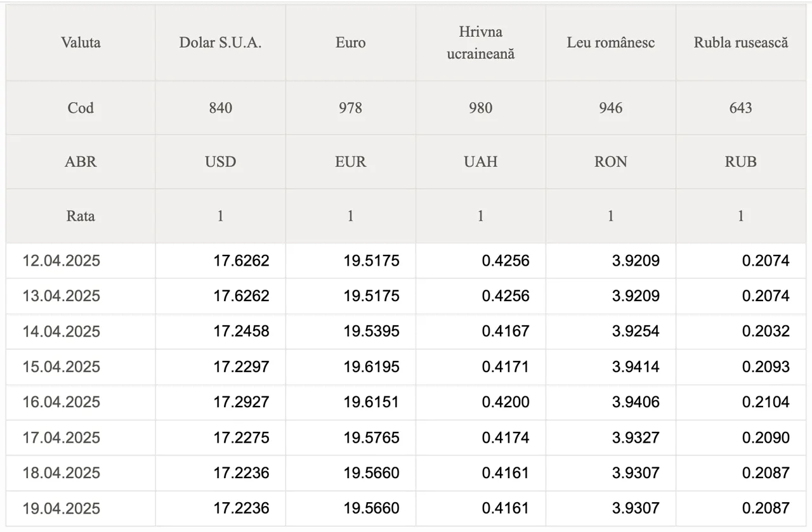This screenshot has height=532, width=812.
Task: Select currency code 643 cell
Action: tap(740, 108)
